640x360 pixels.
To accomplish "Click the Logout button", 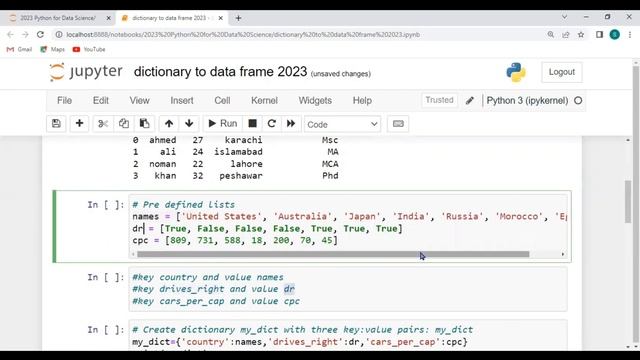I will pyautogui.click(x=562, y=72).
